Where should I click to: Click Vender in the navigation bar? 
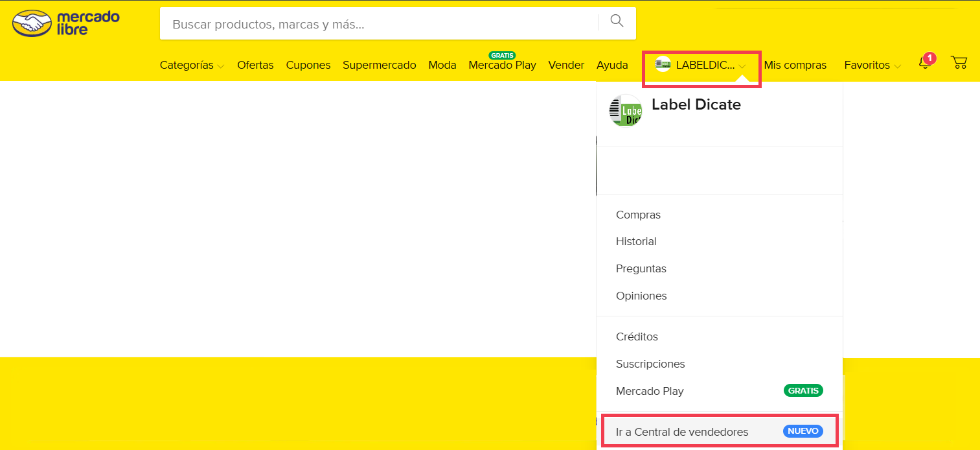click(x=566, y=65)
